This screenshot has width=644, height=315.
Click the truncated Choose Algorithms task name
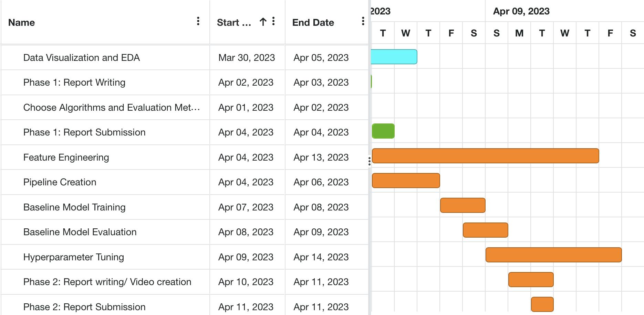pyautogui.click(x=112, y=107)
